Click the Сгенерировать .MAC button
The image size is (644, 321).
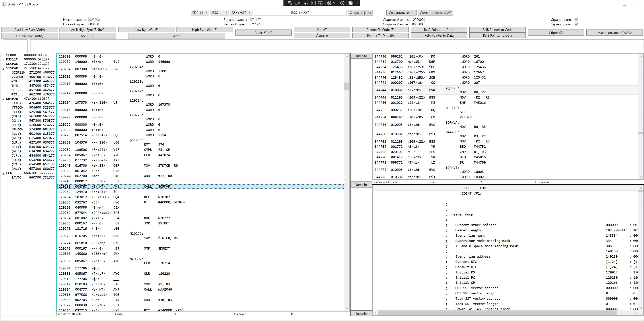(x=435, y=13)
